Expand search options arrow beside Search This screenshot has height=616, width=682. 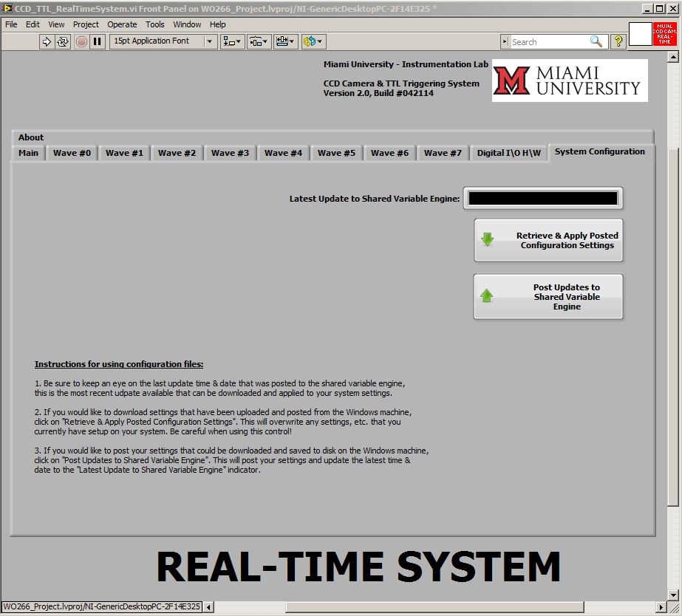coord(505,42)
